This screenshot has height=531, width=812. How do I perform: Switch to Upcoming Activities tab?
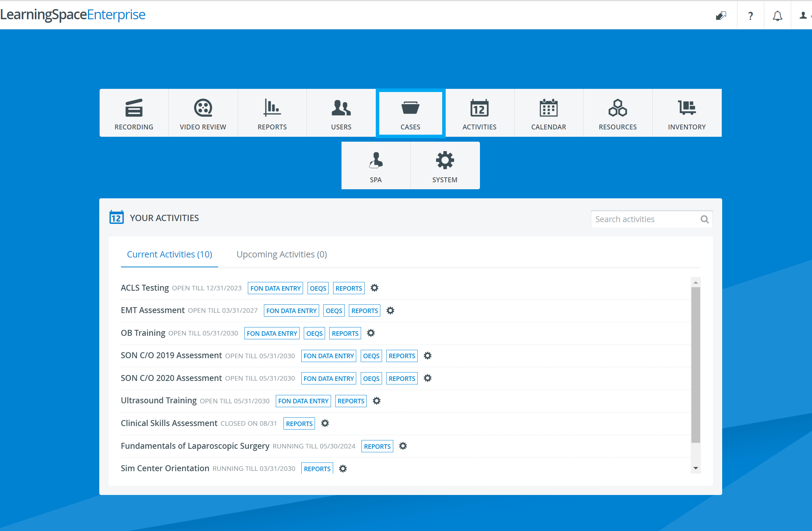282,254
